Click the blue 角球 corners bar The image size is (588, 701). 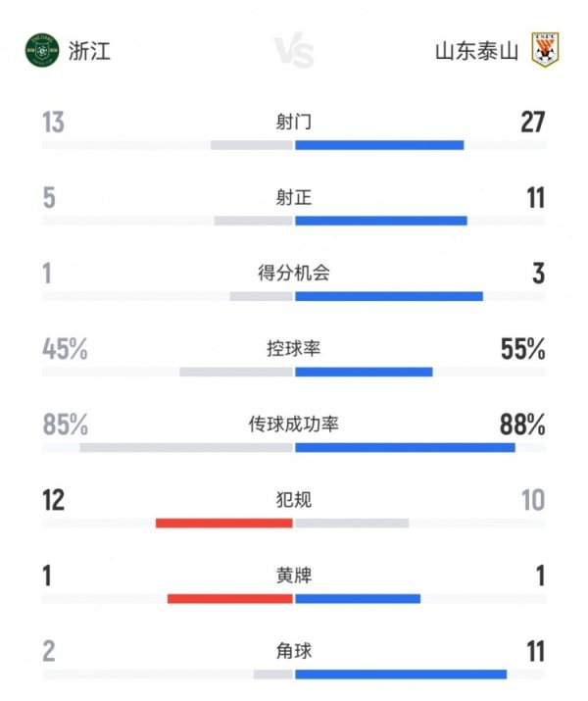tap(401, 674)
